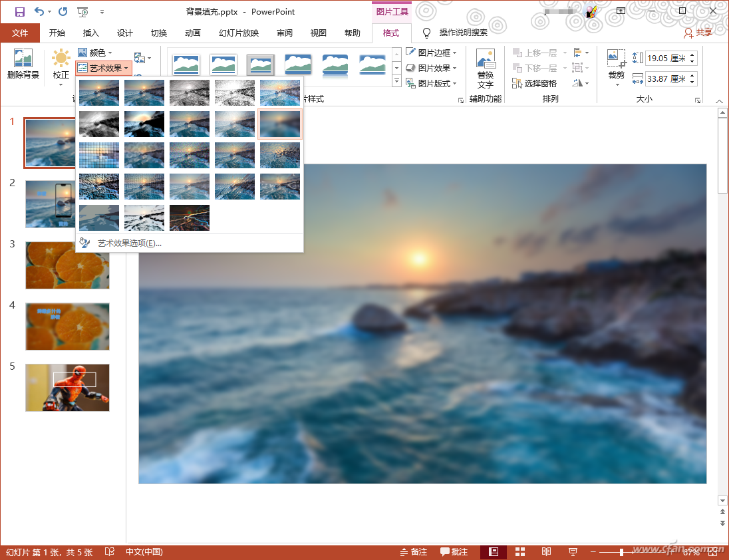Open 颜色 color dropdown
This screenshot has height=560, width=729.
coord(95,53)
